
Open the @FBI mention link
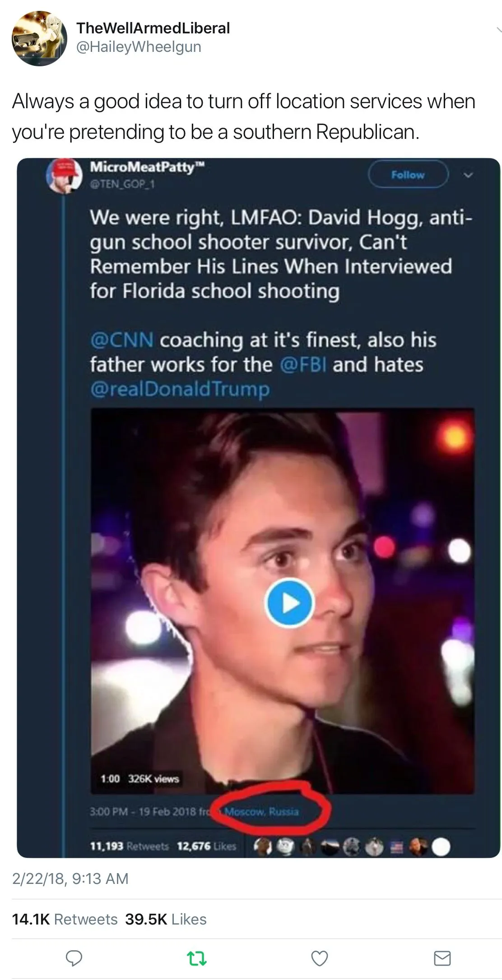[x=303, y=364]
